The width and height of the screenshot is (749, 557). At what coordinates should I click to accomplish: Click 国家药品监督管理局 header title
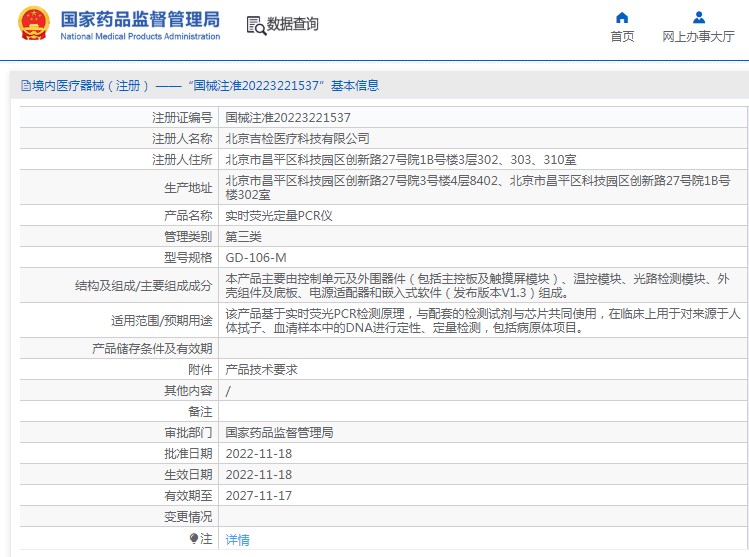click(x=140, y=20)
